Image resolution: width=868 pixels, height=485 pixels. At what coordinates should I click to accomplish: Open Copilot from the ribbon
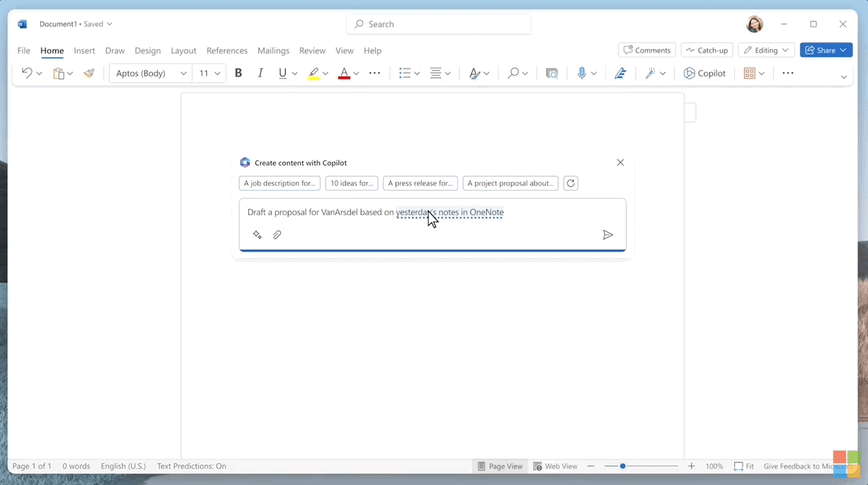704,73
